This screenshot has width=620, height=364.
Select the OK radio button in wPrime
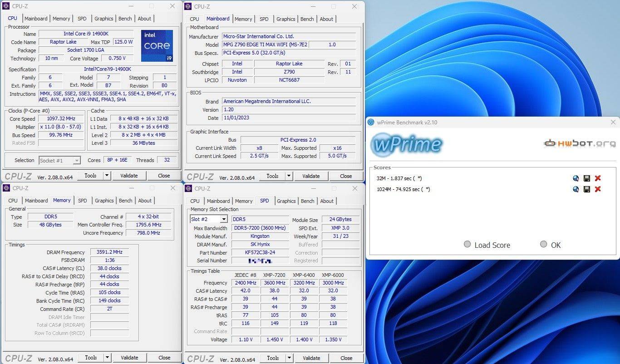(x=544, y=244)
